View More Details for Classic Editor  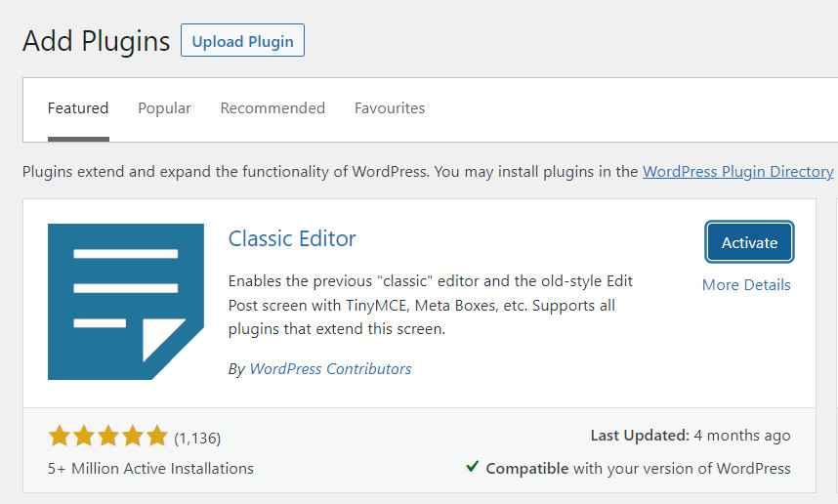point(746,285)
